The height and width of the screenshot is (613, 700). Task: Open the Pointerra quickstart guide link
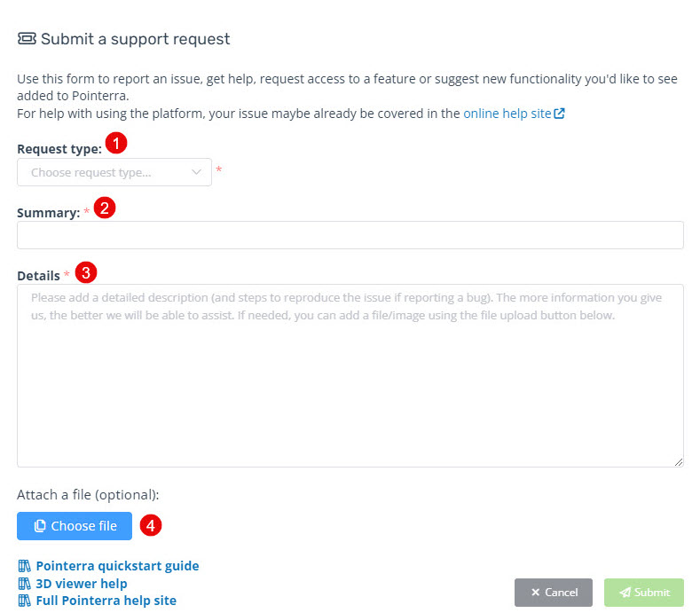click(117, 566)
